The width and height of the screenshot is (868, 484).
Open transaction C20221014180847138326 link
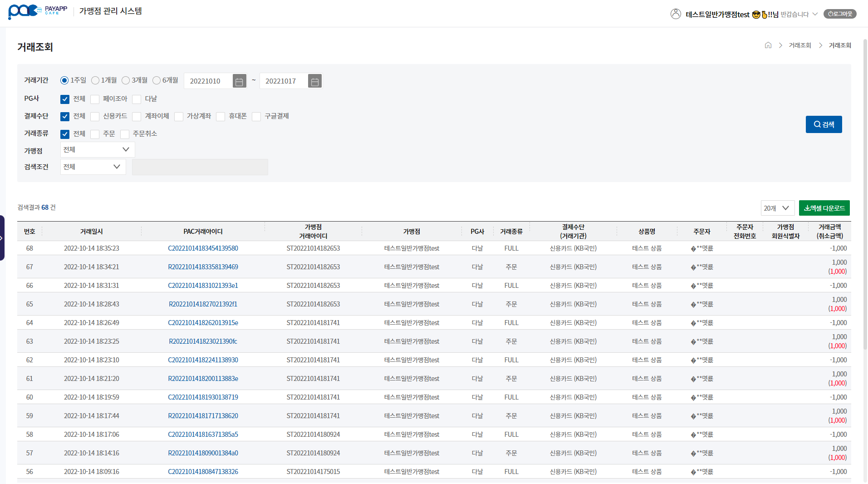pos(203,472)
